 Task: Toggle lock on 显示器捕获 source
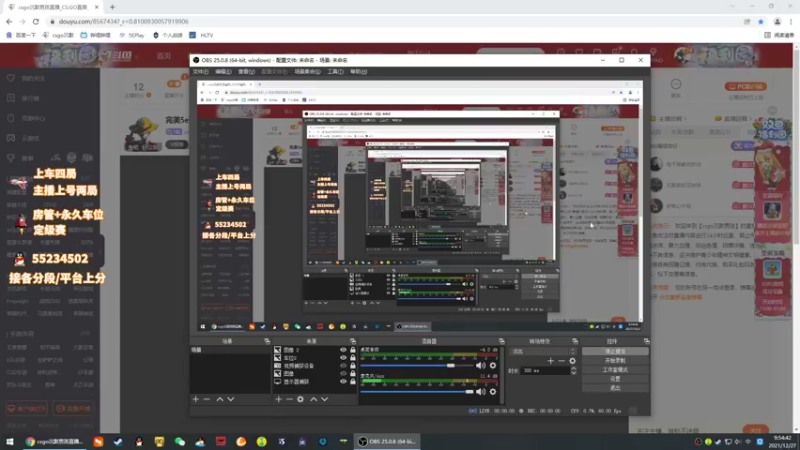[353, 381]
